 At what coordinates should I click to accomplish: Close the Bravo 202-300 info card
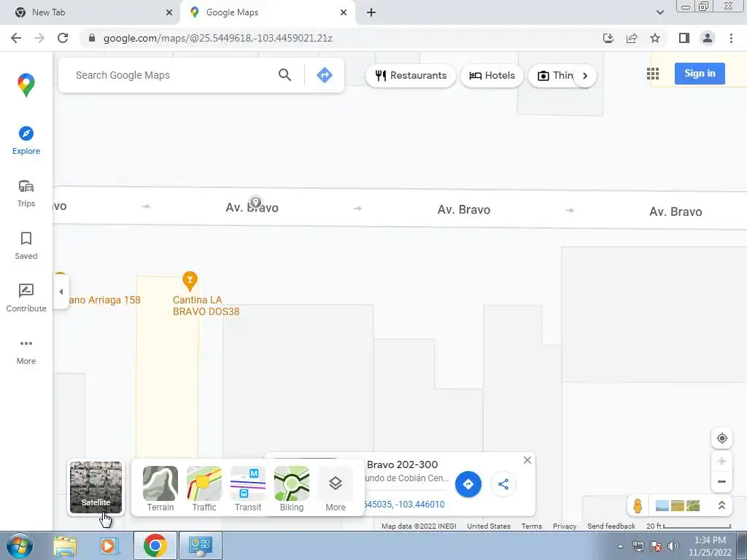(527, 460)
